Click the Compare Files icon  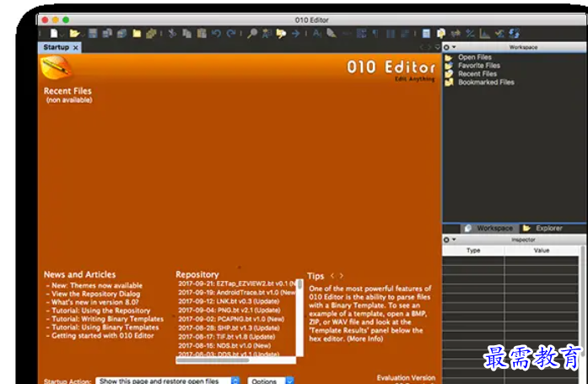tap(441, 34)
